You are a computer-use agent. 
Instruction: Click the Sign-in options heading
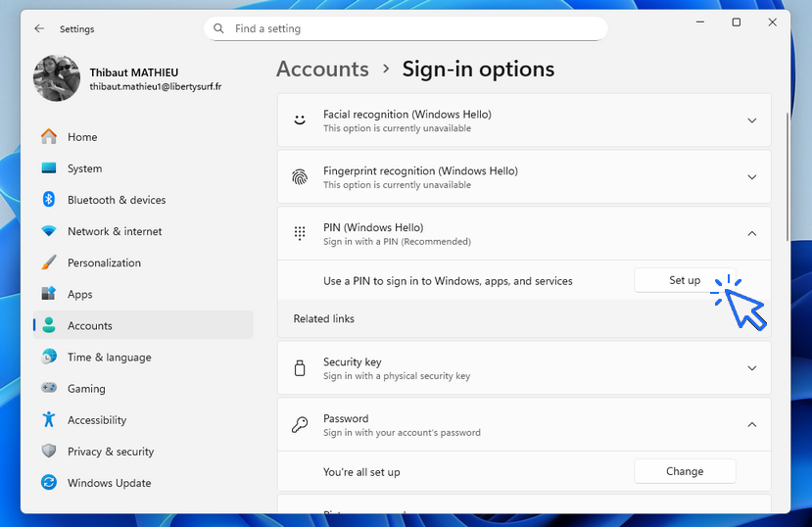pyautogui.click(x=478, y=69)
